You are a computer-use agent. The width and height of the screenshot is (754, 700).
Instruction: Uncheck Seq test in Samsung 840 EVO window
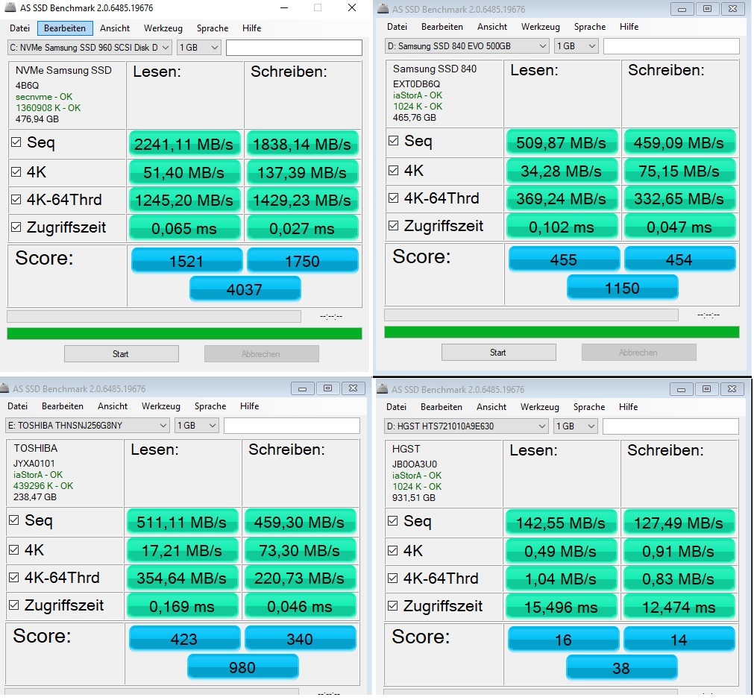(x=393, y=141)
